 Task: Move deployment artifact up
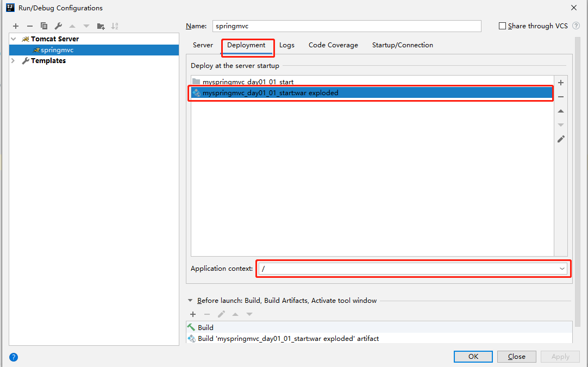[x=561, y=111]
